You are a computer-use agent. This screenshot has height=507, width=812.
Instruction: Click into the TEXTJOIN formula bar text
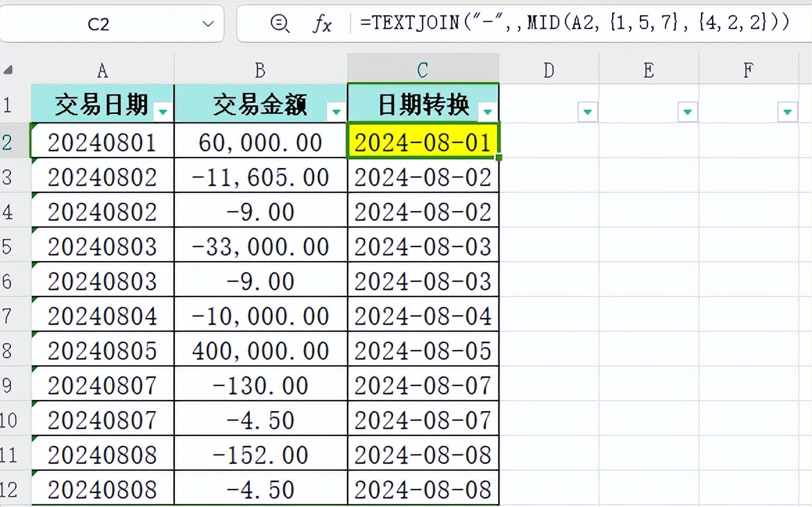(575, 23)
